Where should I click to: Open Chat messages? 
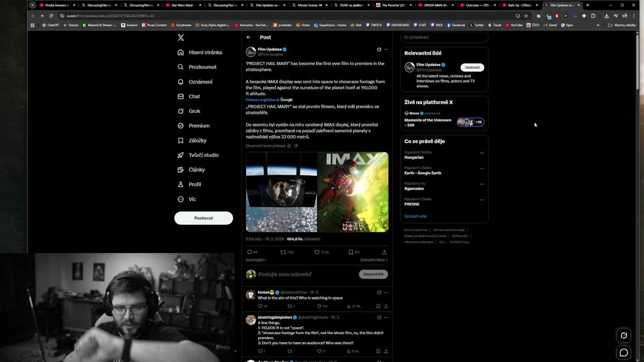click(x=189, y=96)
